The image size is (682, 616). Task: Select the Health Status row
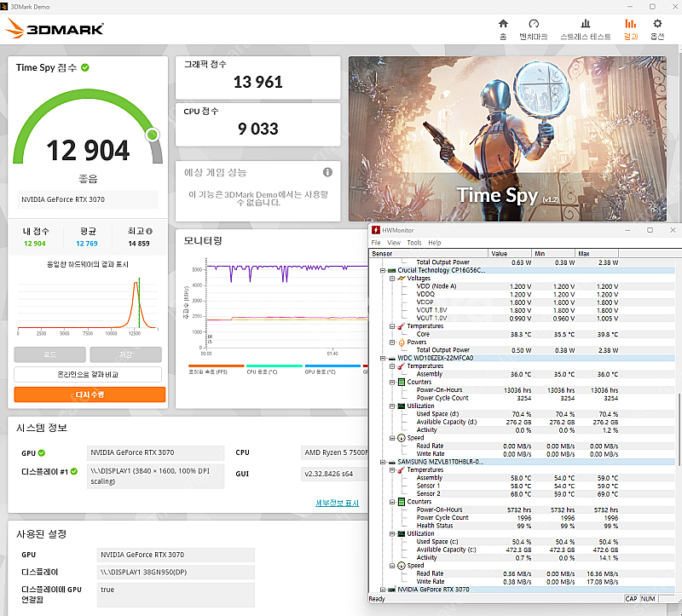pos(523,526)
